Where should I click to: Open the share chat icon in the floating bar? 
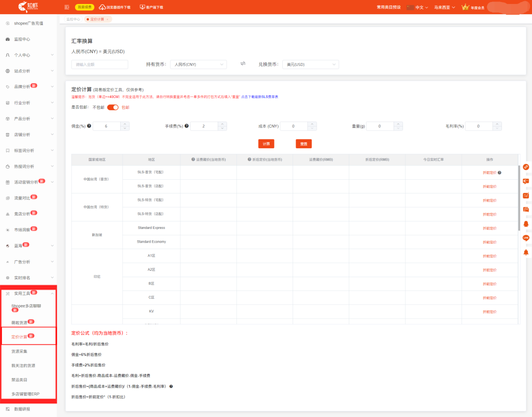tap(526, 181)
